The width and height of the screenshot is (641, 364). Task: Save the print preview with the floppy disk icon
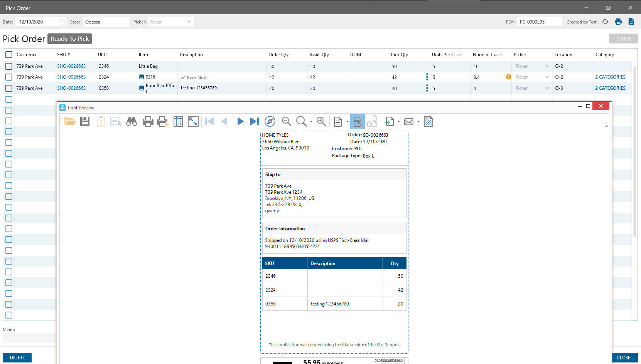coord(85,122)
